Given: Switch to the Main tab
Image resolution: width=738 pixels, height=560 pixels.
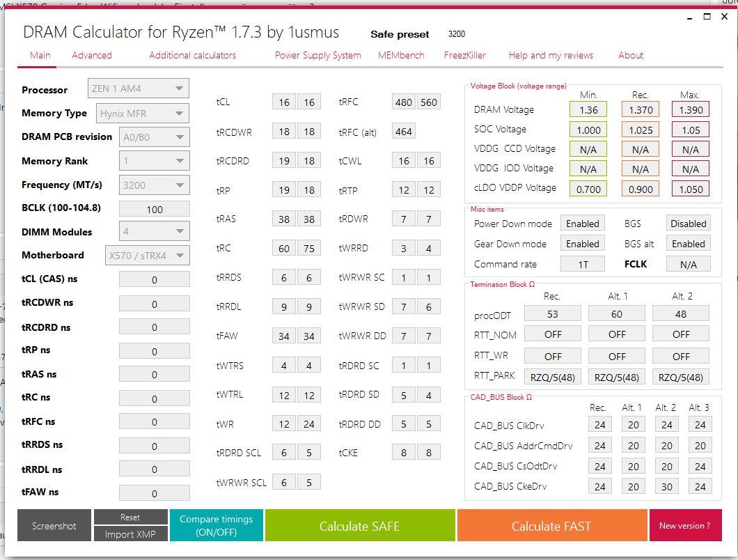Looking at the screenshot, I should [x=40, y=55].
